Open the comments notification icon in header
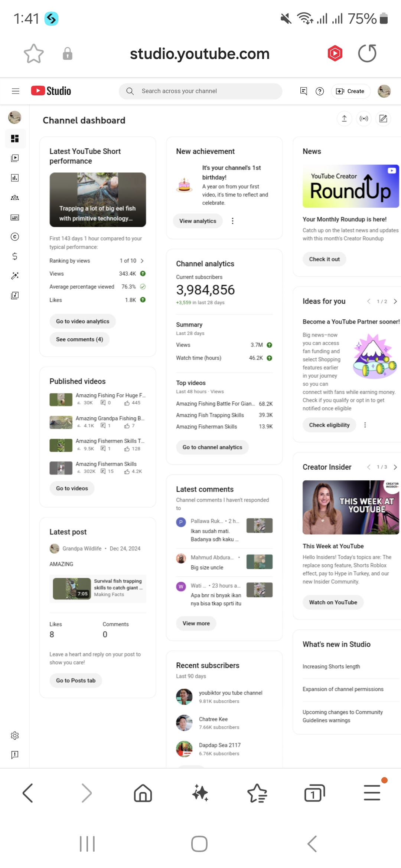The image size is (401, 868). [x=303, y=91]
